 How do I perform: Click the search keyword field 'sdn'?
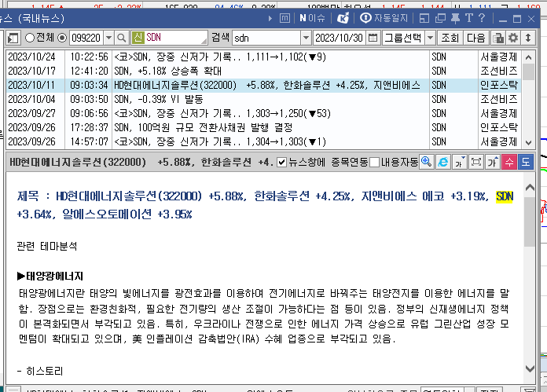[x=266, y=38]
